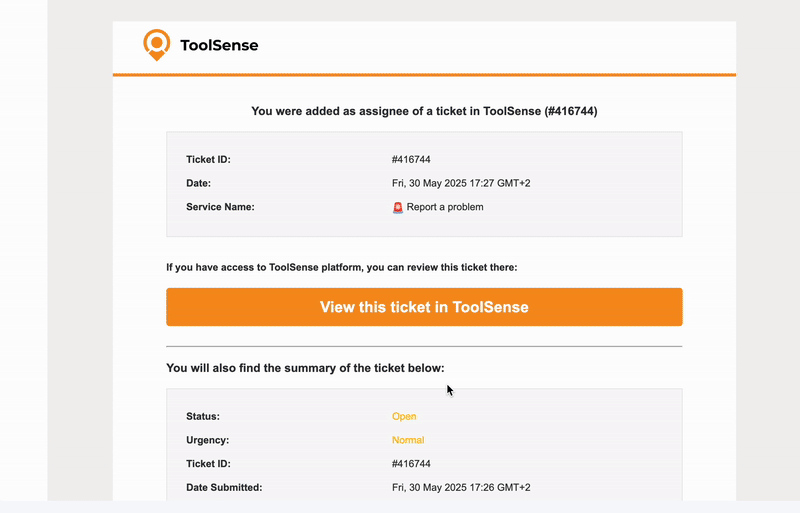This screenshot has height=513, width=800.
Task: Click the Status label in the summary
Action: click(203, 416)
